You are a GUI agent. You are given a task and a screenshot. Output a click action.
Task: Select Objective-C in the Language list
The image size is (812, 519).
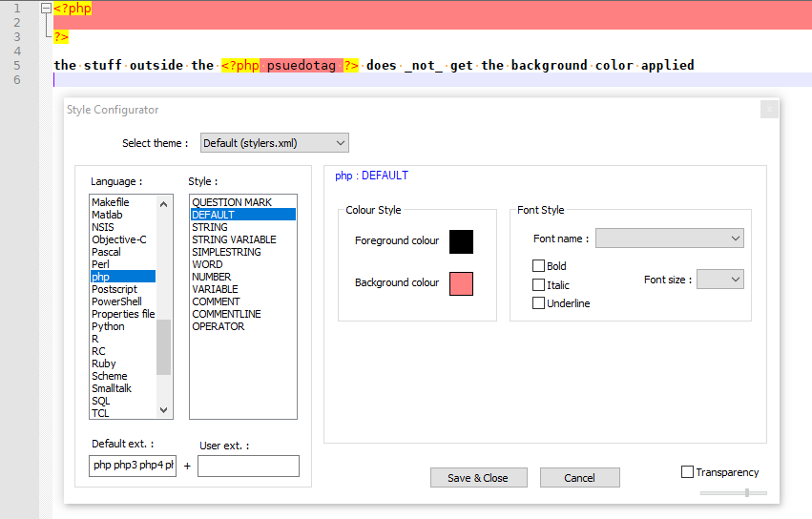coord(123,239)
